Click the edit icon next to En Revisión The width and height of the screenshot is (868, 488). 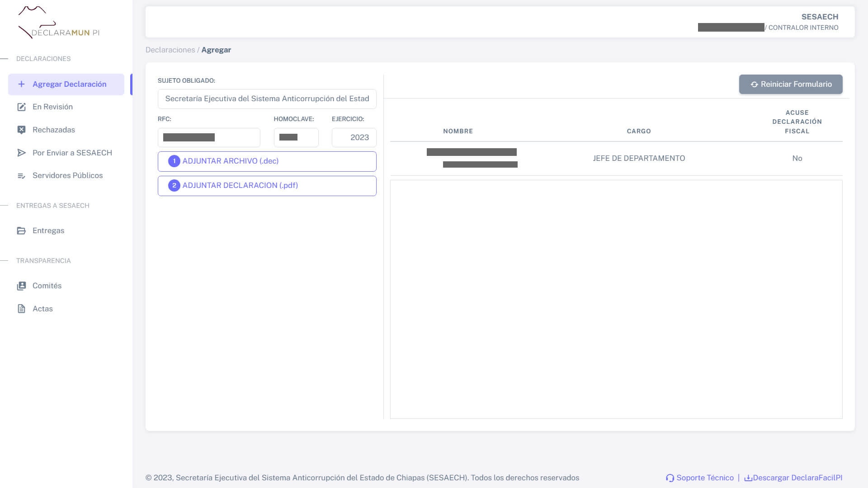21,107
